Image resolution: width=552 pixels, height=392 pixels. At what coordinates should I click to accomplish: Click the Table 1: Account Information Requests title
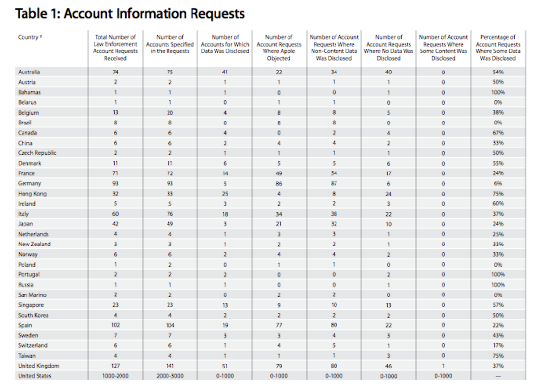(130, 13)
